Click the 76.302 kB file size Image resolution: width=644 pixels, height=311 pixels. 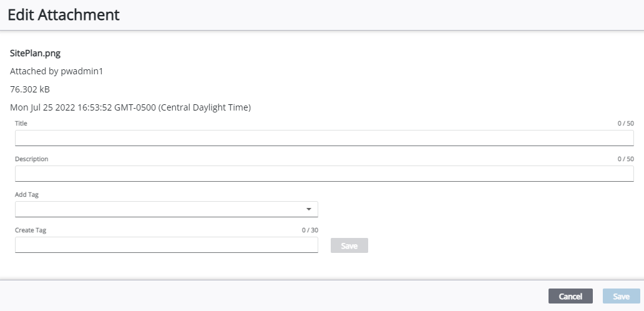(x=30, y=89)
